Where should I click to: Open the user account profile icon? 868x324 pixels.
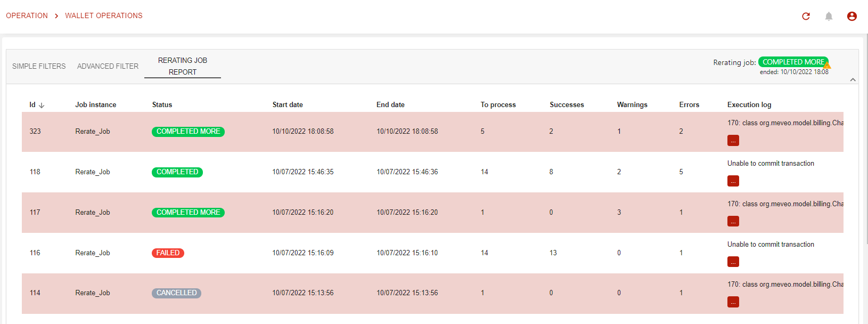(851, 17)
